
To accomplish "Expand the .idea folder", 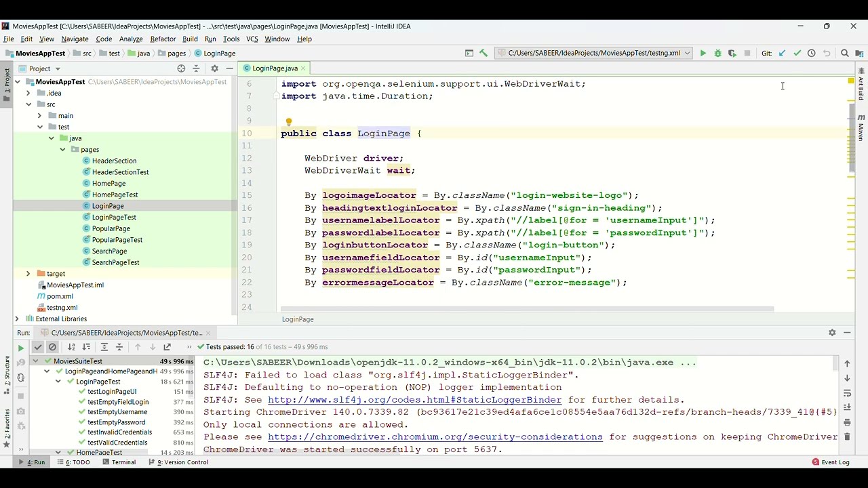I will point(28,94).
